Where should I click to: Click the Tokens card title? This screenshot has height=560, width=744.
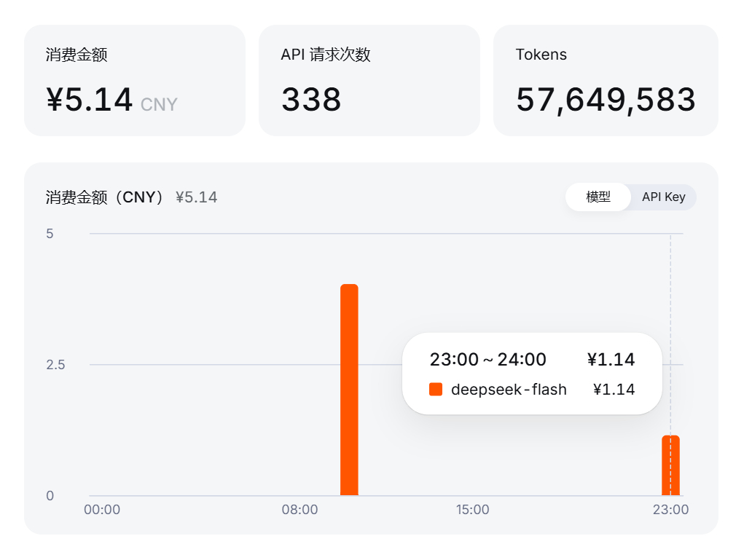[541, 55]
